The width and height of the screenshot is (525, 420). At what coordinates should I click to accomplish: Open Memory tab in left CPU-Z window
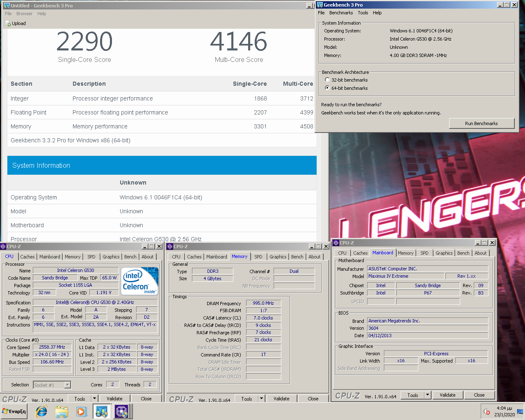[x=73, y=257]
